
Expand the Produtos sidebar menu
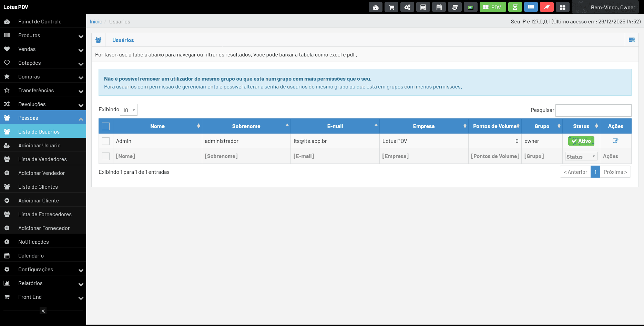[43, 35]
